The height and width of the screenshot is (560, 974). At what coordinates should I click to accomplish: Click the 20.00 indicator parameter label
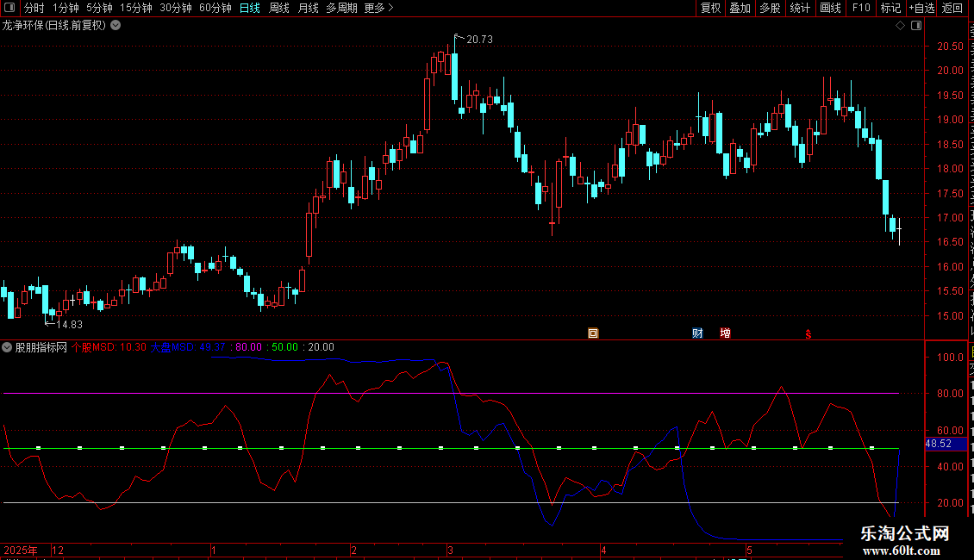coord(322,348)
